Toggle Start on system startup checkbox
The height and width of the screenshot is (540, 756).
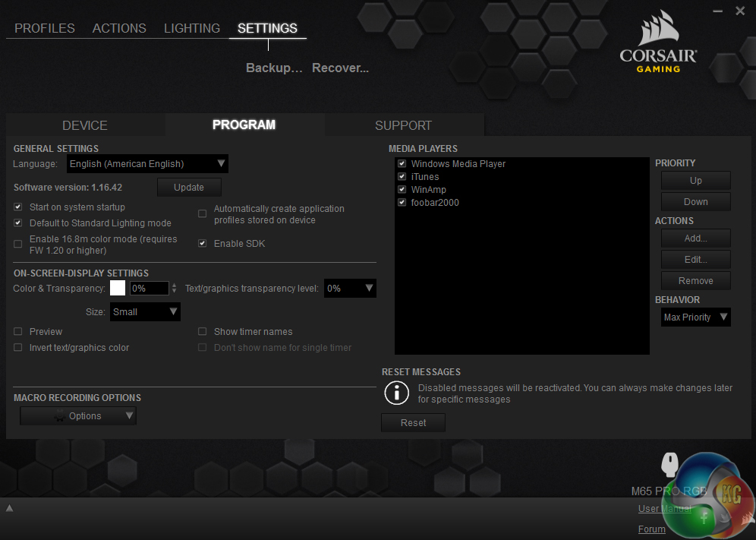click(x=18, y=207)
